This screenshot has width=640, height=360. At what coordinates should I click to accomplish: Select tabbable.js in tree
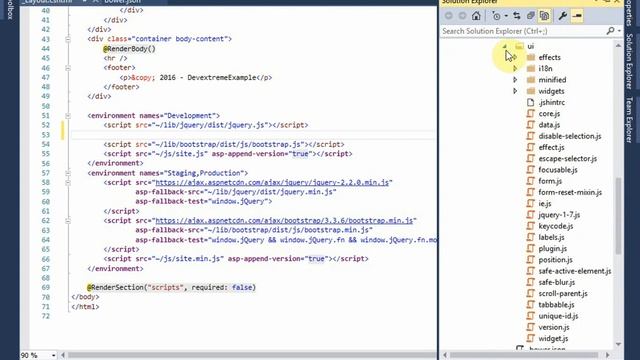tap(556, 304)
